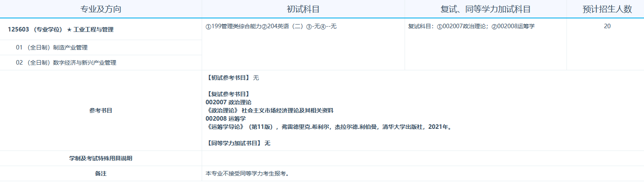Click the 《运筹学导论》 book reference line
Viewport: 644px width, 182px height.
click(329, 127)
